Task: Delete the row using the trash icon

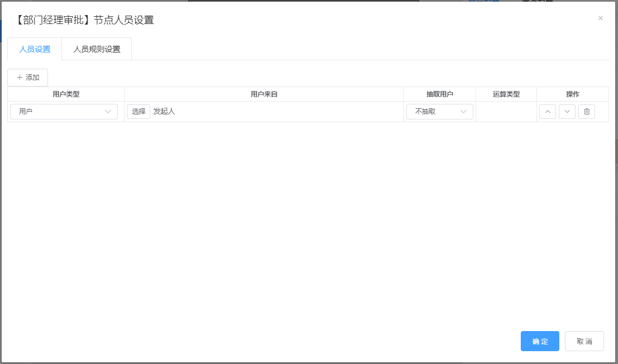Action: (x=586, y=112)
